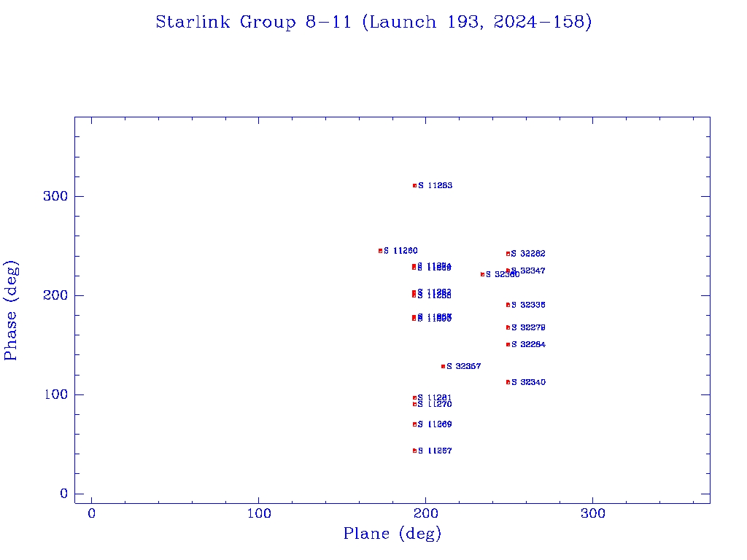The image size is (747, 560).
Task: Click the '0' tick on Phase axis
Action: click(x=64, y=494)
